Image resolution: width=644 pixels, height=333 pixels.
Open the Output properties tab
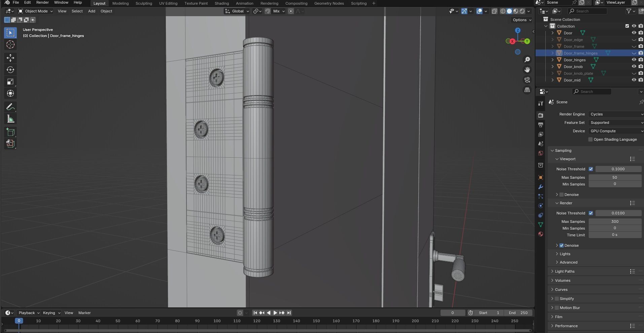541,125
